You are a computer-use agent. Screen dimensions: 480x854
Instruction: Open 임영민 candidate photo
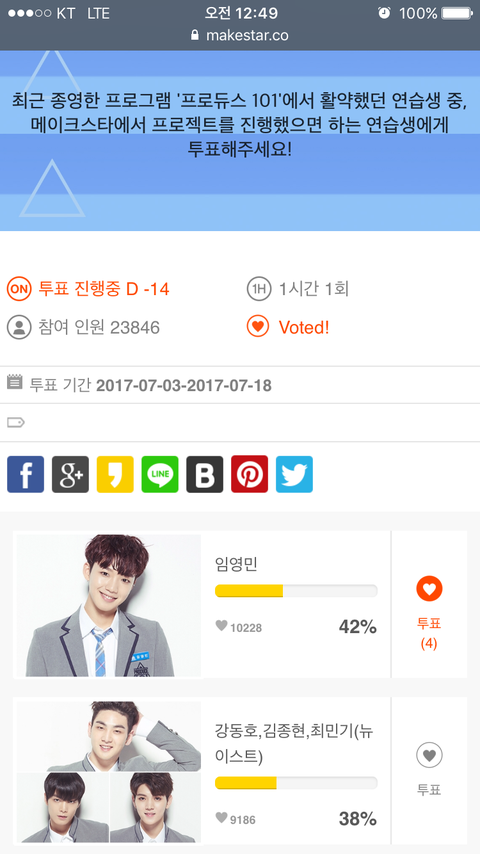click(x=109, y=605)
